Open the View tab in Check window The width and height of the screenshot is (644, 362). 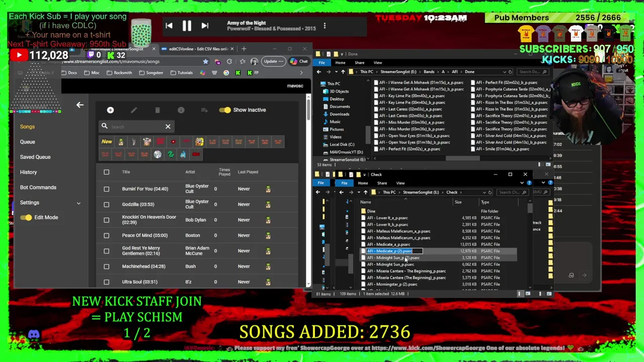tap(400, 183)
